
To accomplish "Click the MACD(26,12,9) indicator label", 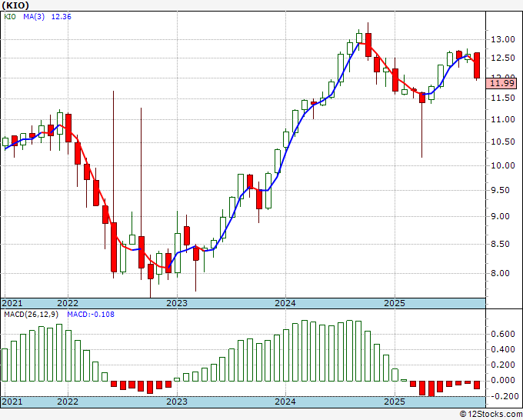I will click(x=32, y=315).
